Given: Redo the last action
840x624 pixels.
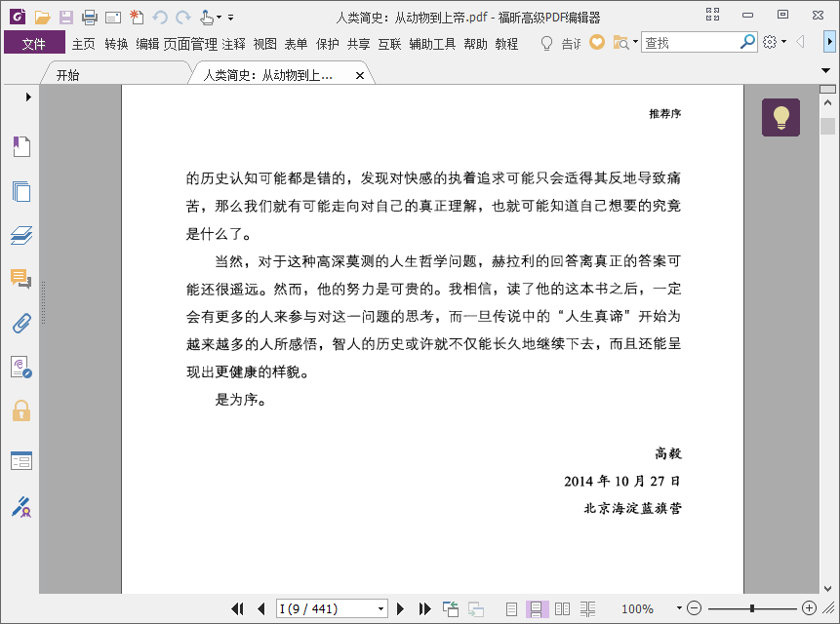Looking at the screenshot, I should click(183, 18).
